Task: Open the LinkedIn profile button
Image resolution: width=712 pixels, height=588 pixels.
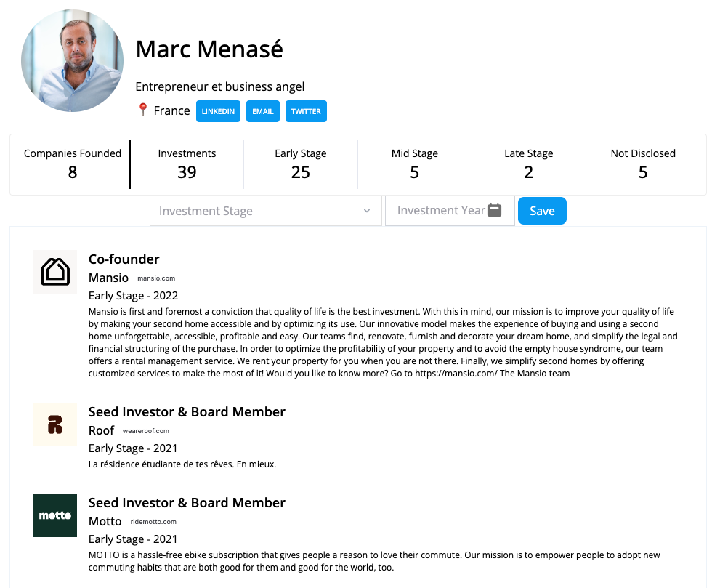Action: point(218,111)
